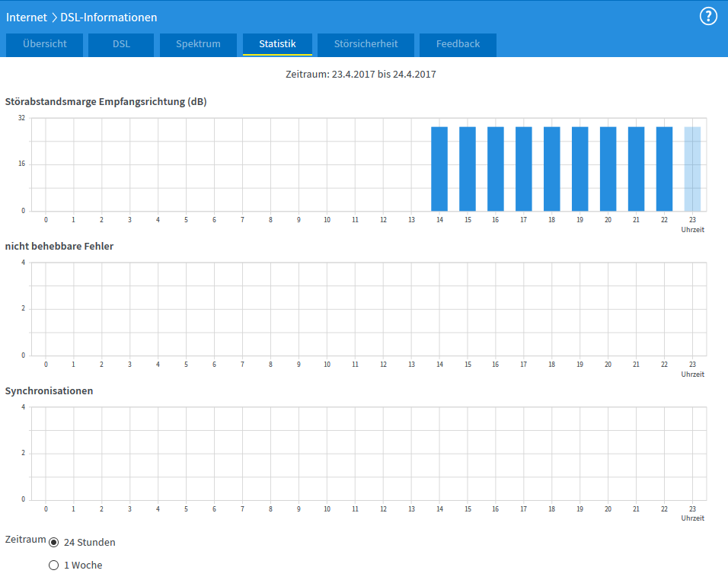
Task: Open the help question mark icon
Action: click(x=708, y=17)
